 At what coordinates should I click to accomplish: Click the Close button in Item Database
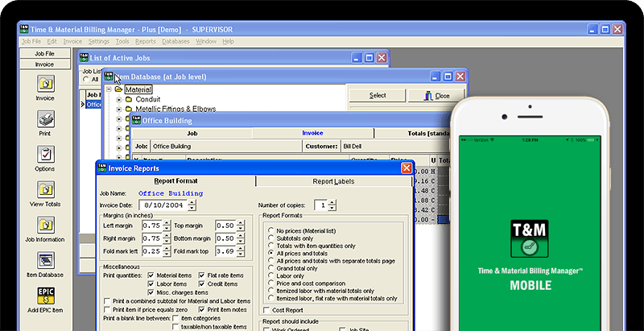436,96
